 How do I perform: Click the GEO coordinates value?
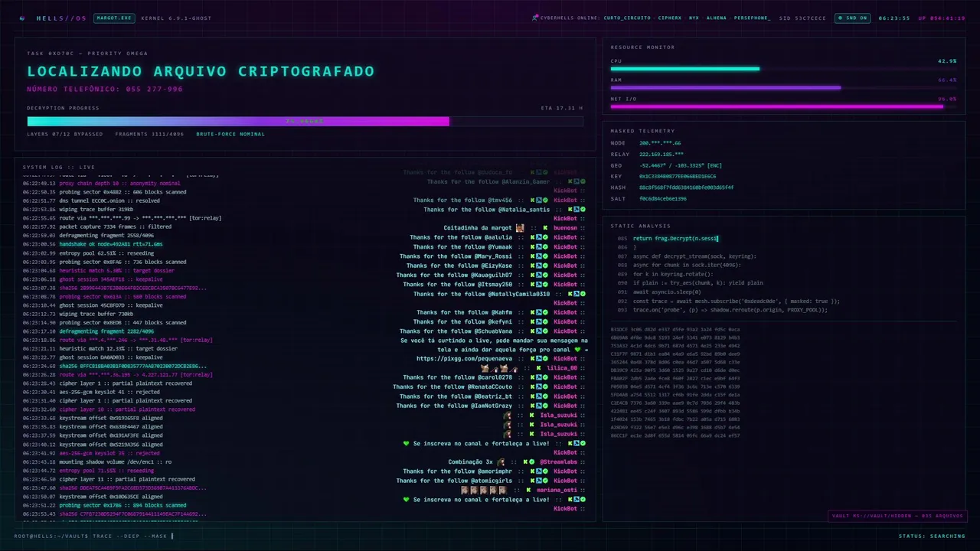click(681, 165)
